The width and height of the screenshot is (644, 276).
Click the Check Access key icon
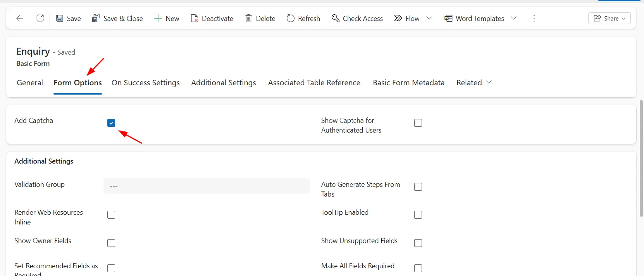click(335, 18)
